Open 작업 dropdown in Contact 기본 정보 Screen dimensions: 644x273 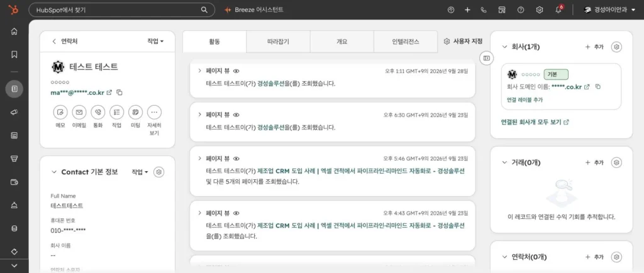tap(140, 172)
